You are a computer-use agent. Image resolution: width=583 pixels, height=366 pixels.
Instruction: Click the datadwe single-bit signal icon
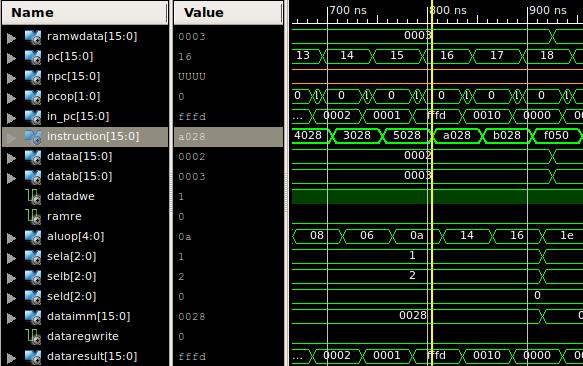(33, 197)
